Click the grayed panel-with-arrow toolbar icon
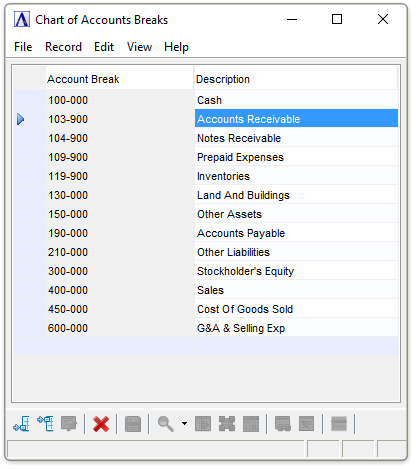The width and height of the screenshot is (416, 469). coord(203,424)
